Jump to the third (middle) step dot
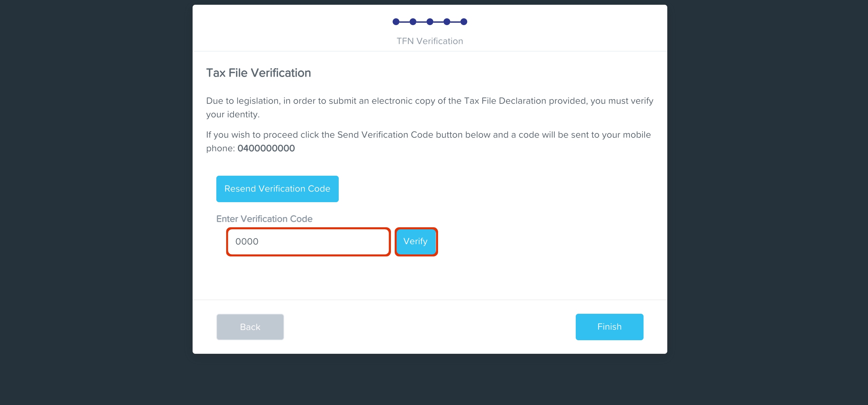This screenshot has width=868, height=405. click(x=430, y=22)
